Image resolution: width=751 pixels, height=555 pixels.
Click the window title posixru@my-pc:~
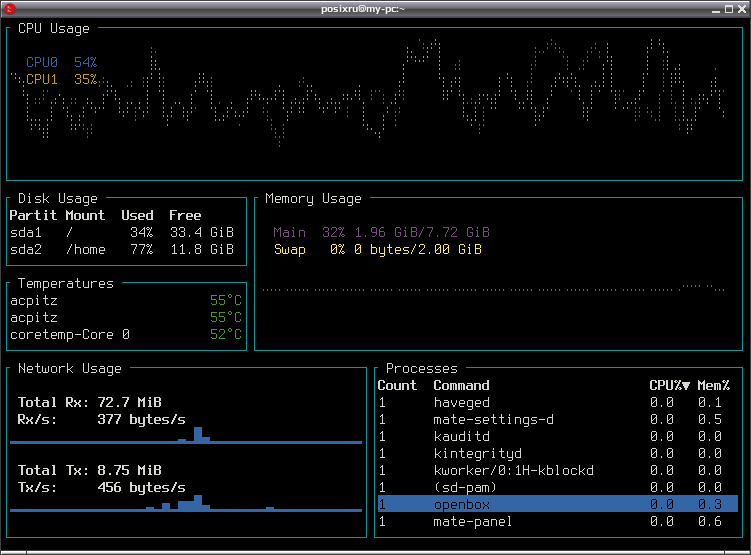[x=363, y=9]
